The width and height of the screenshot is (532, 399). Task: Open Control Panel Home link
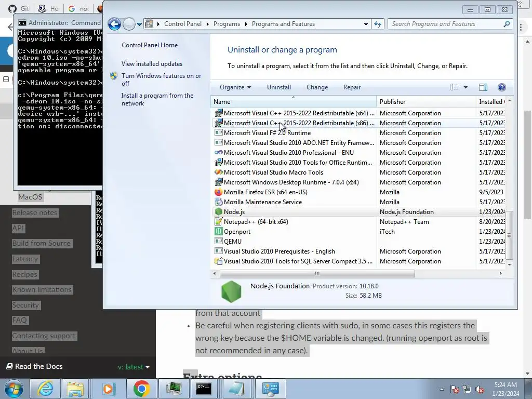150,45
